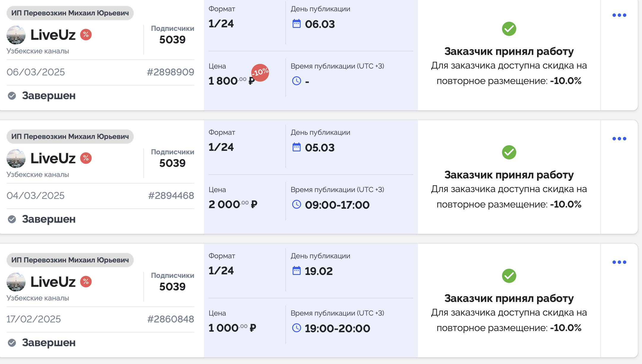Open three-dot menu for order #2894468
Screen dimensions: 642x364
coord(619,139)
